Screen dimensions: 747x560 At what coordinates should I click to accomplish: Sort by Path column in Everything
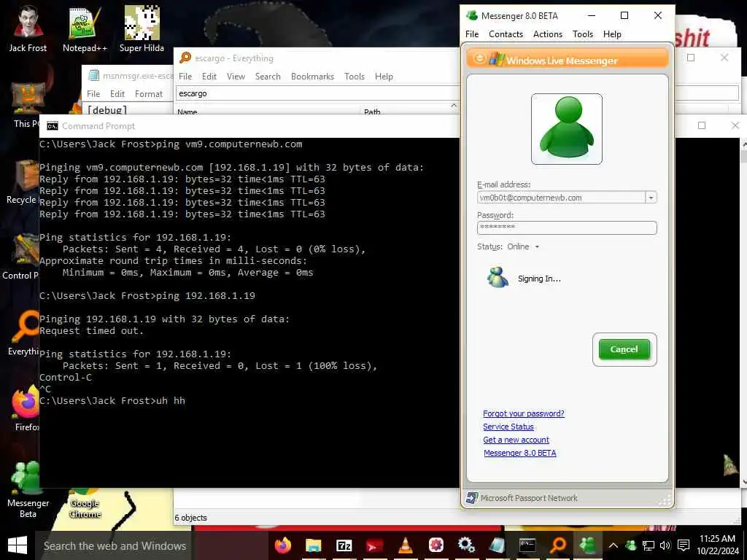point(410,112)
